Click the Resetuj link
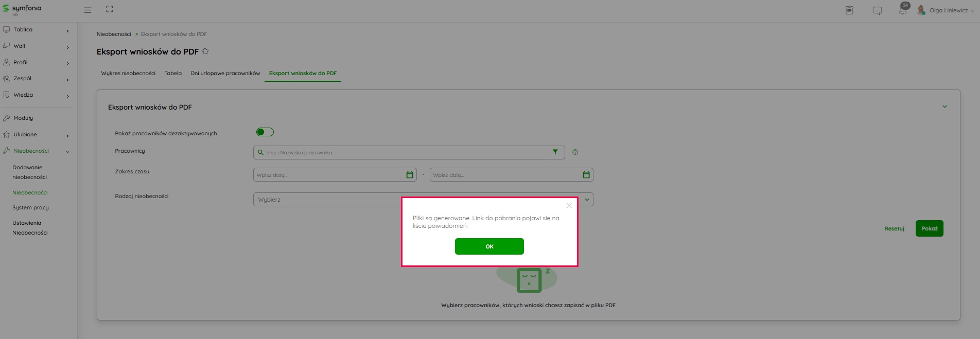This screenshot has width=980, height=339. tap(894, 228)
